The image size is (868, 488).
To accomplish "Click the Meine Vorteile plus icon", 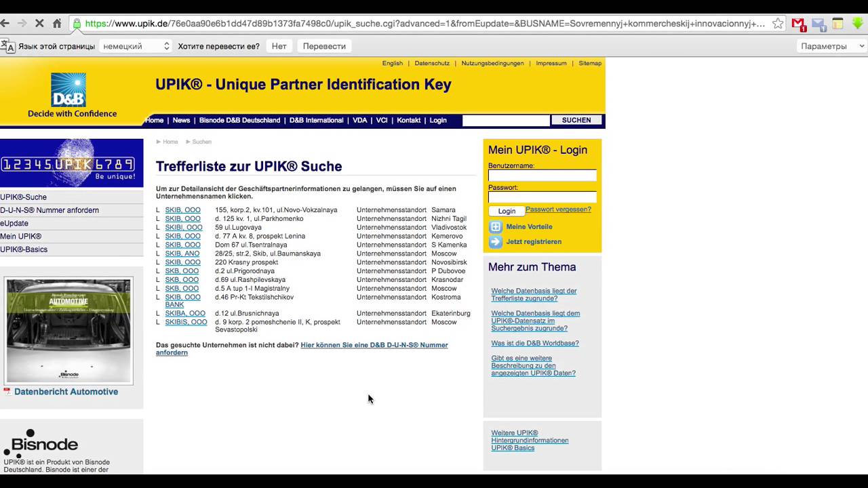I will (496, 227).
